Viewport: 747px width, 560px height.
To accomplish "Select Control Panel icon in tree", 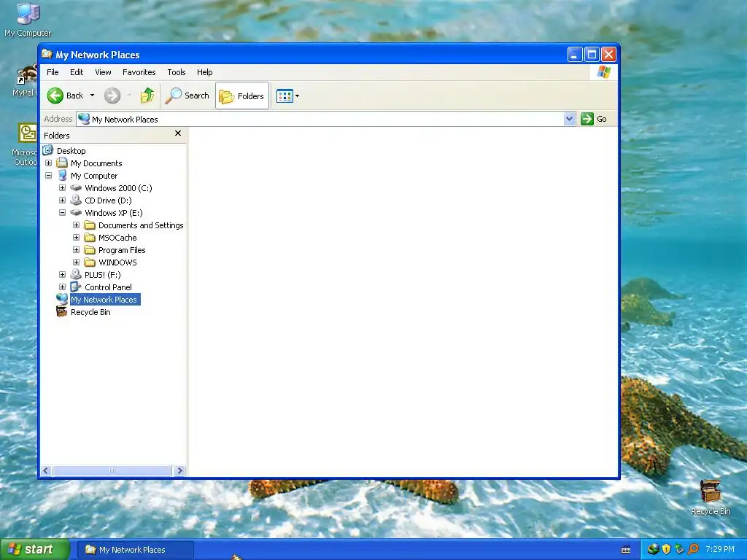I will click(76, 287).
